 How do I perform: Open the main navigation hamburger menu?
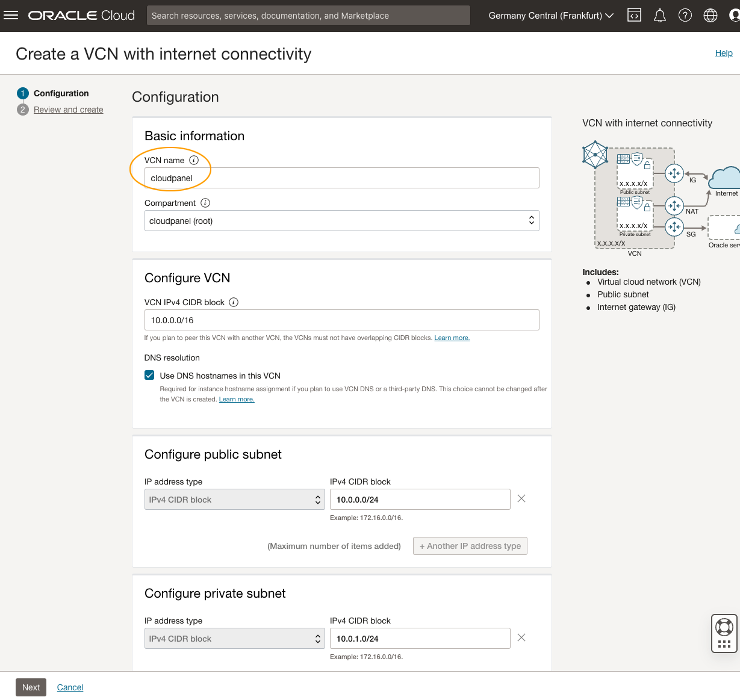click(11, 15)
